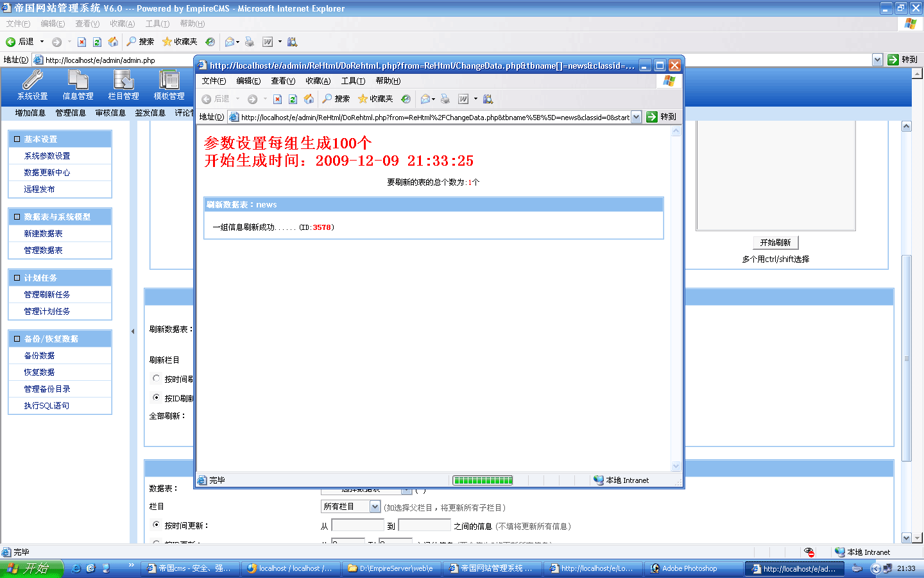Image resolution: width=924 pixels, height=578 pixels.
Task: Open the 数据更新中心 sidebar link
Action: [x=47, y=173]
